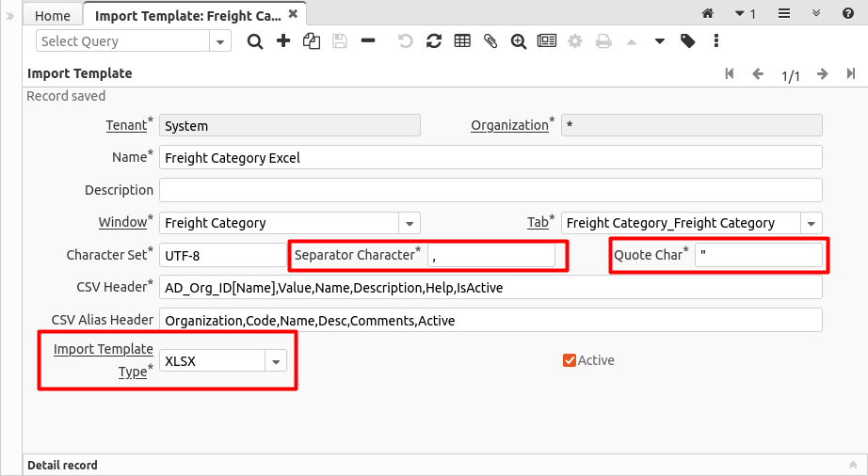Click the Tenant field label link
Image resolution: width=868 pixels, height=476 pixels.
(126, 125)
